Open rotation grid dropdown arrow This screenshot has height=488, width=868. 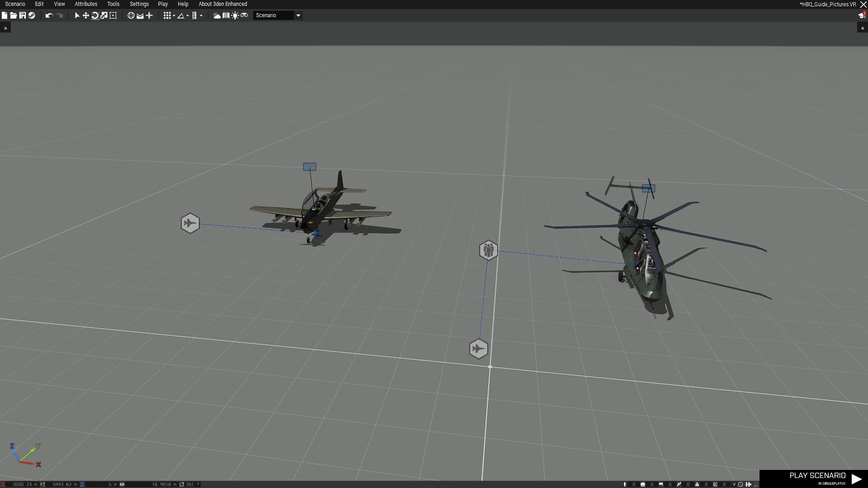pos(188,16)
